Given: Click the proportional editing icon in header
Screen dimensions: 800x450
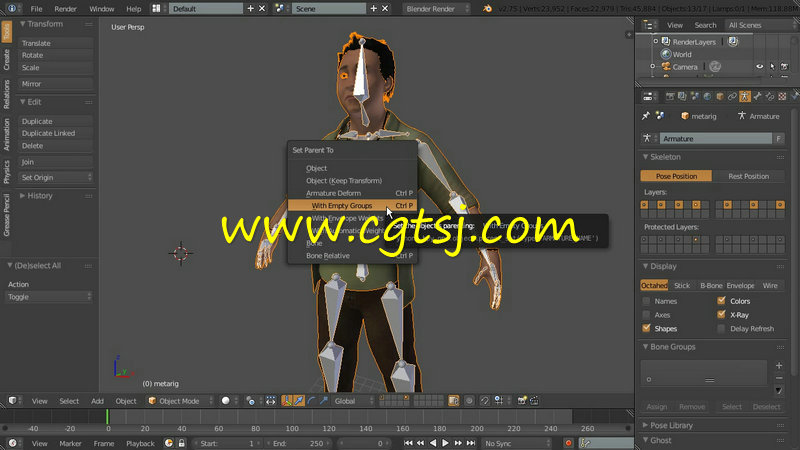Looking at the screenshot, I should tap(469, 401).
